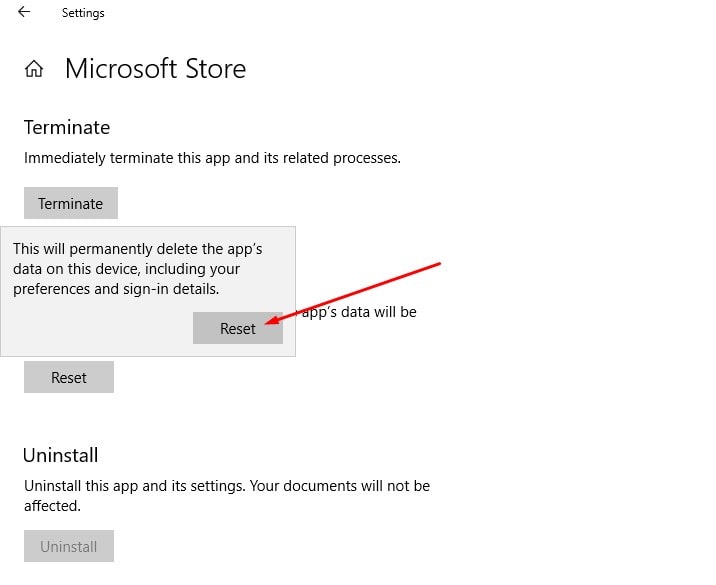
Task: Click the partially hidden 'app's data will be' text
Action: click(360, 311)
